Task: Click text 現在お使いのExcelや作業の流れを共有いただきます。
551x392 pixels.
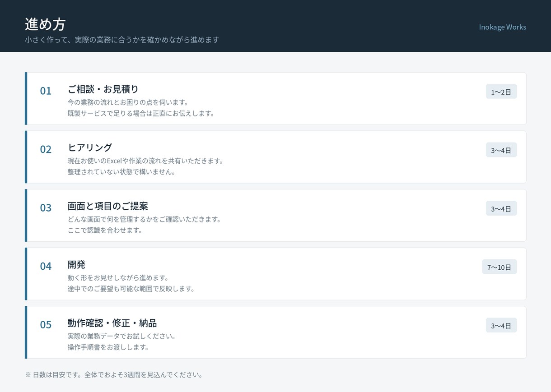Action: tap(146, 161)
